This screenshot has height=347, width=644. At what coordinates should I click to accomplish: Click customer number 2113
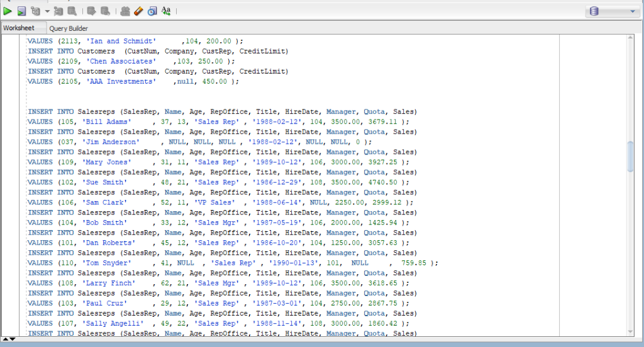point(69,41)
